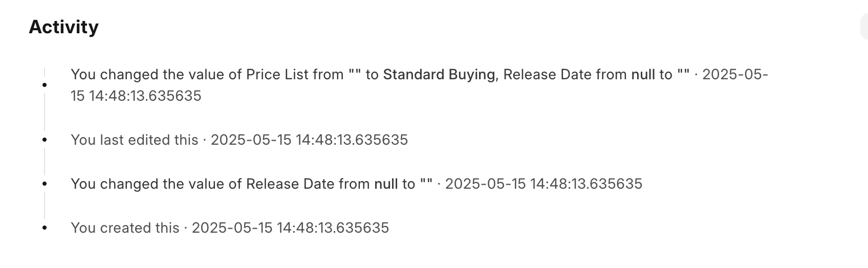Screen dimensions: 868x268
Task: Click empty quotes ending the third entry
Action: point(426,184)
